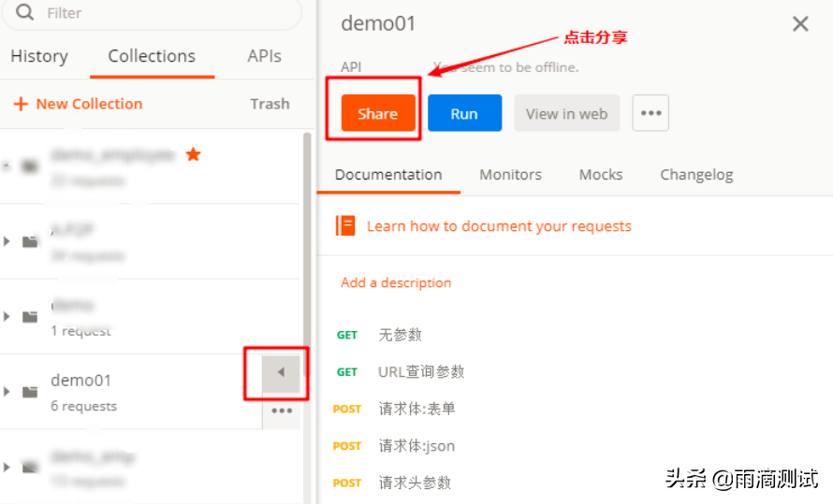Type in the Filter search field
The height and width of the screenshot is (504, 833).
(159, 13)
